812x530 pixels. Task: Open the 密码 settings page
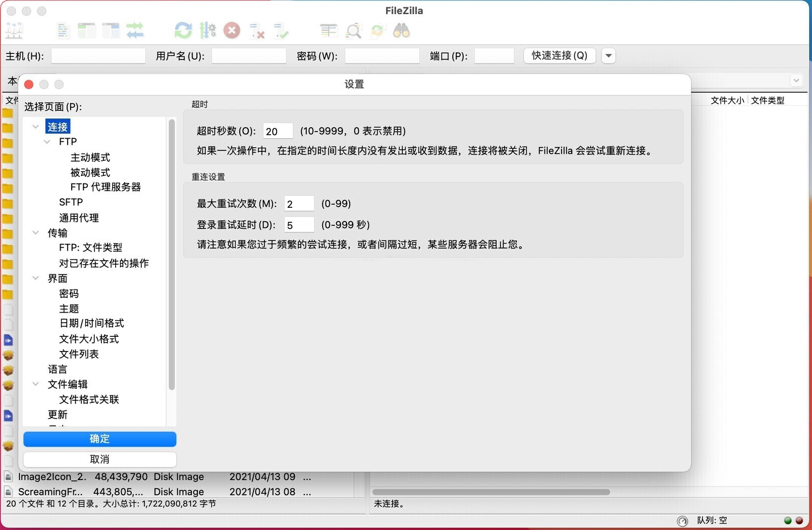tap(69, 293)
